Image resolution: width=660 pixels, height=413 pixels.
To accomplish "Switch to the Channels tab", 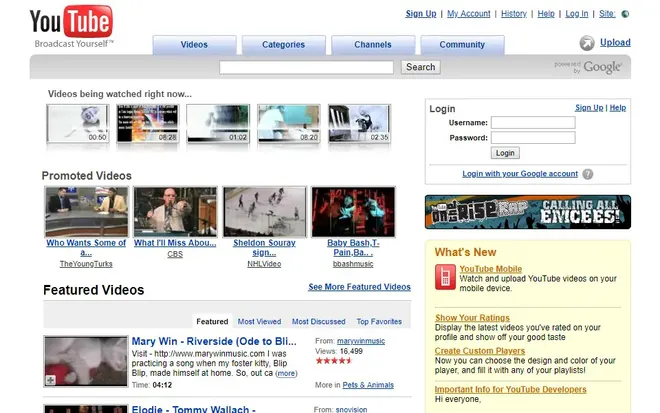I will (x=373, y=45).
